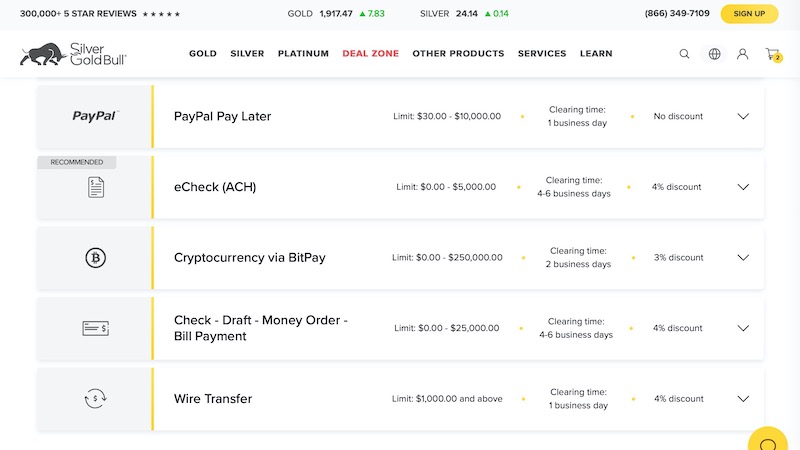Click 'Limit: $30.00 - $10,000.00' text
Screen dimensions: 800x450
[x=447, y=116]
